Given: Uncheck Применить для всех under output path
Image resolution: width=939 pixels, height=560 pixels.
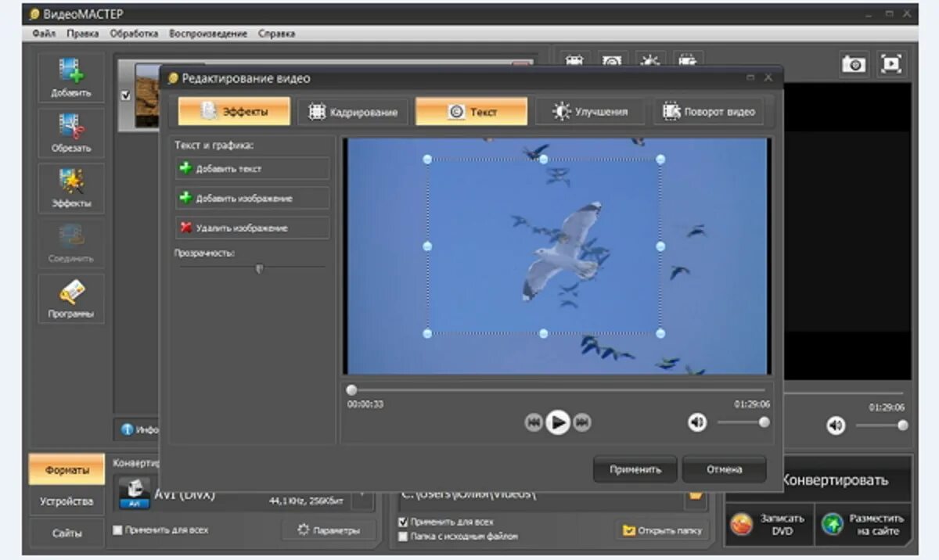Looking at the screenshot, I should (x=403, y=522).
